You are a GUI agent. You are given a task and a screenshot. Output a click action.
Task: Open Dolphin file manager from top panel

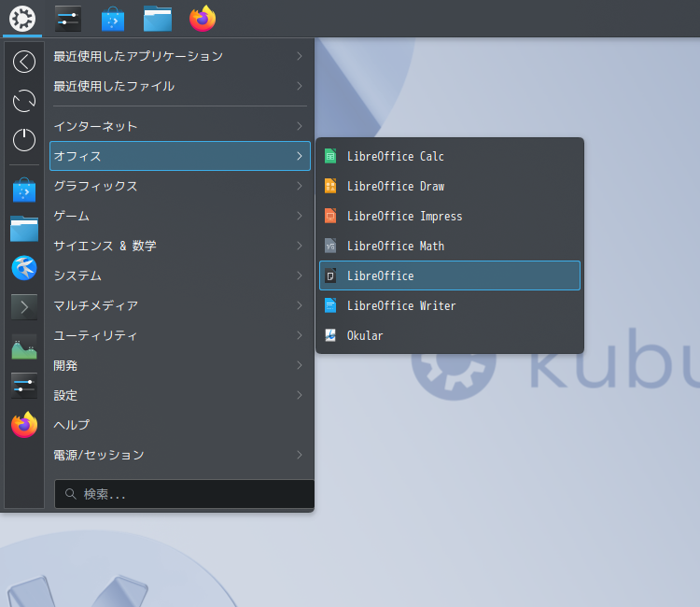(x=158, y=19)
